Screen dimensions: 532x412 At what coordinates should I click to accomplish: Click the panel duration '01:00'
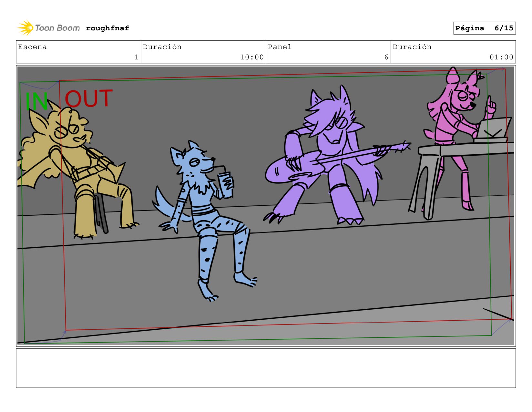pyautogui.click(x=501, y=57)
